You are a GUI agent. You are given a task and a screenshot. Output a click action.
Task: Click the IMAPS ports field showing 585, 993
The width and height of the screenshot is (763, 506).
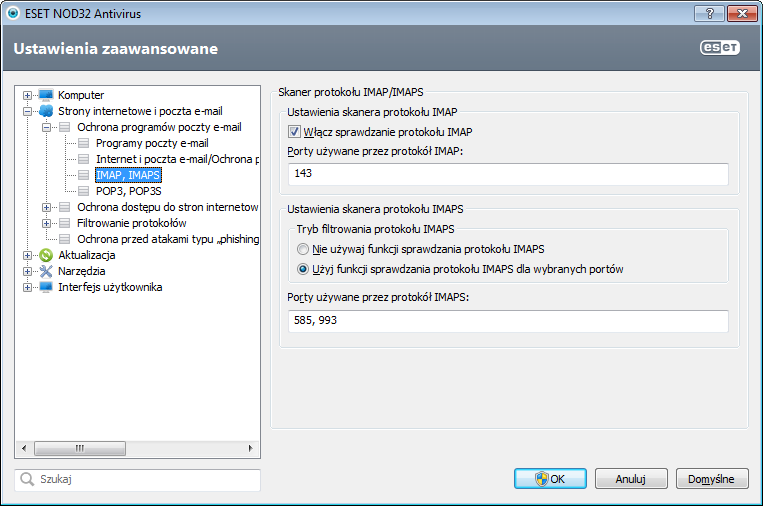508,321
